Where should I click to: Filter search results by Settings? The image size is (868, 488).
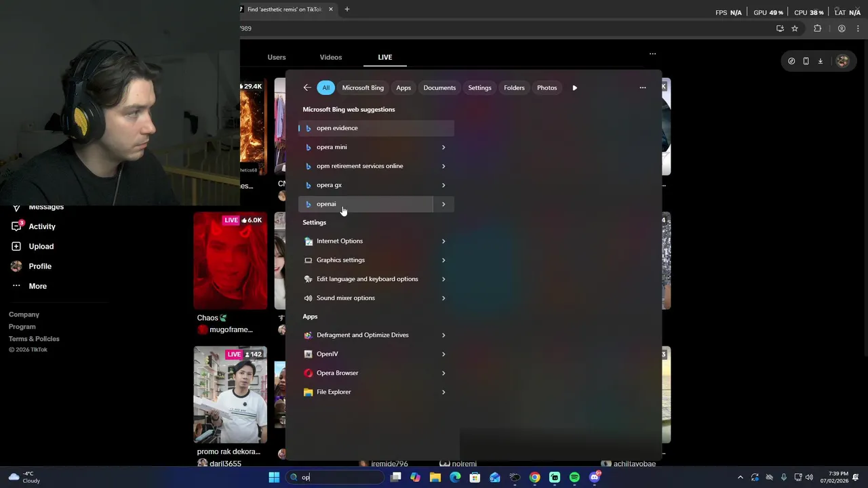479,87
